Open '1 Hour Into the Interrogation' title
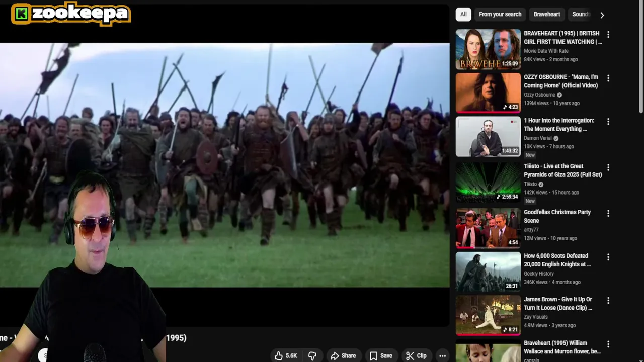Screen dimensions: 644x362 click(x=559, y=125)
